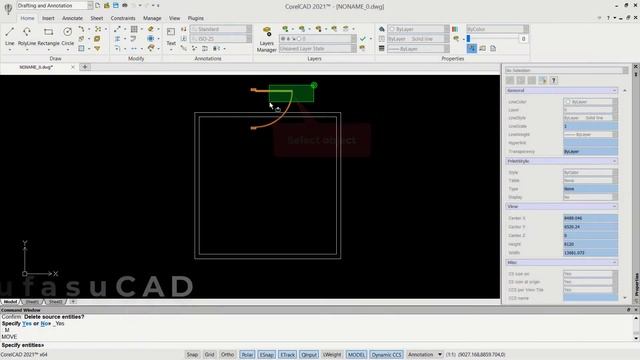This screenshot has width=640, height=360.
Task: Click the Hatch icon in Draw group
Action: pyautogui.click(x=81, y=48)
